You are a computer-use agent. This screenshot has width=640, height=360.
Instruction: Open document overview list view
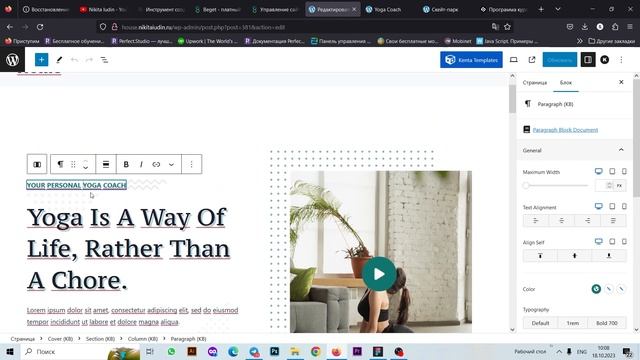click(104, 60)
